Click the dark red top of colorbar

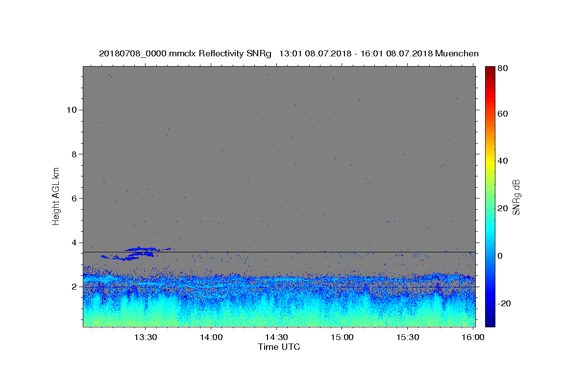(x=490, y=71)
